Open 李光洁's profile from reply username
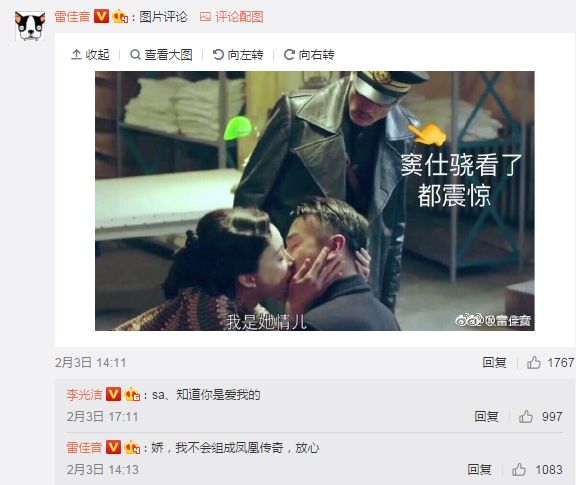 pyautogui.click(x=84, y=395)
